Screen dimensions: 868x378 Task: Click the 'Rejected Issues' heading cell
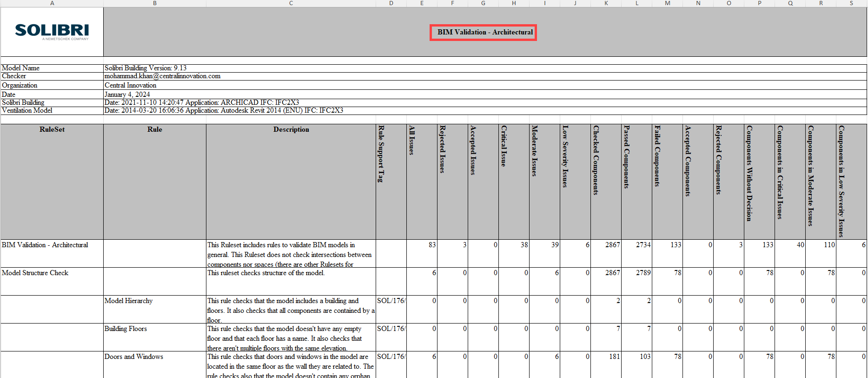point(452,182)
